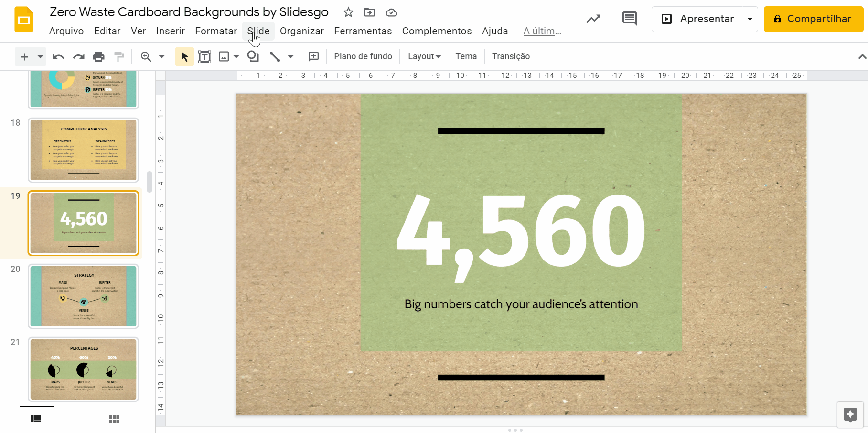The width and height of the screenshot is (868, 433).
Task: Print the presentation
Action: point(99,57)
